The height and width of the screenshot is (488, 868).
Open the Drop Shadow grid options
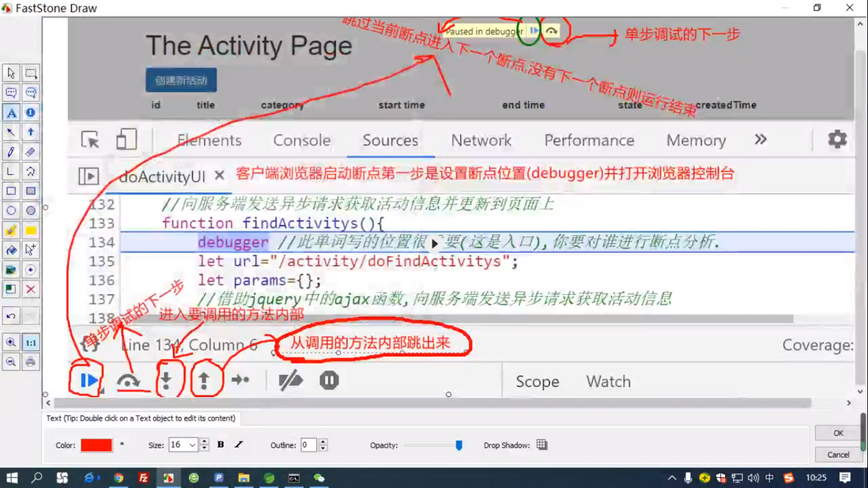click(542, 444)
